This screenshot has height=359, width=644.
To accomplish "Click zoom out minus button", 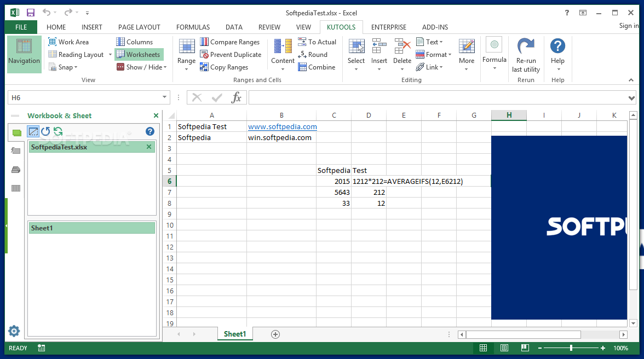I will [x=540, y=348].
